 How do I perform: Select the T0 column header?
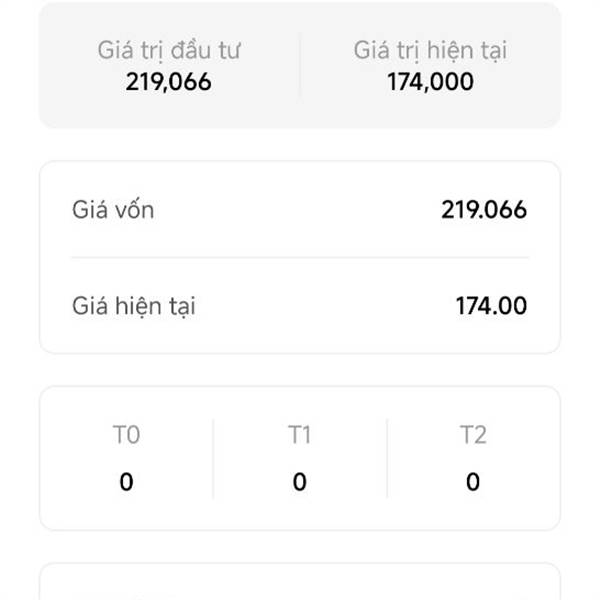[x=126, y=435]
